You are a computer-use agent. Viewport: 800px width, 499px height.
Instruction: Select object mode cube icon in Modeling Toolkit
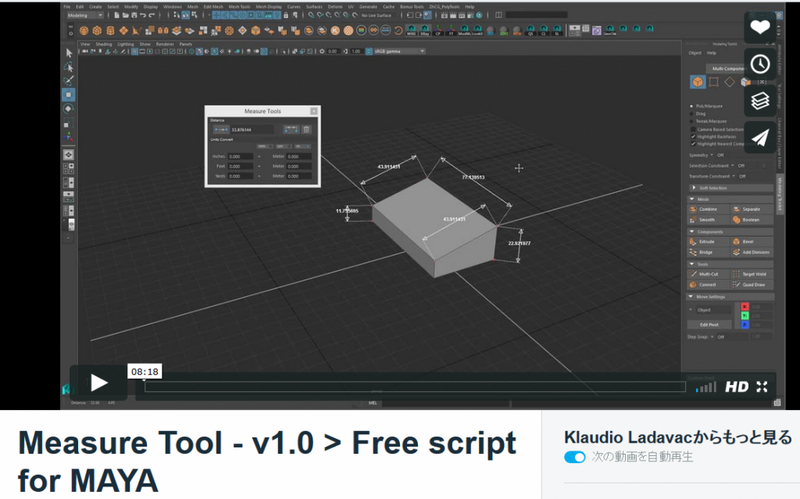pyautogui.click(x=697, y=82)
